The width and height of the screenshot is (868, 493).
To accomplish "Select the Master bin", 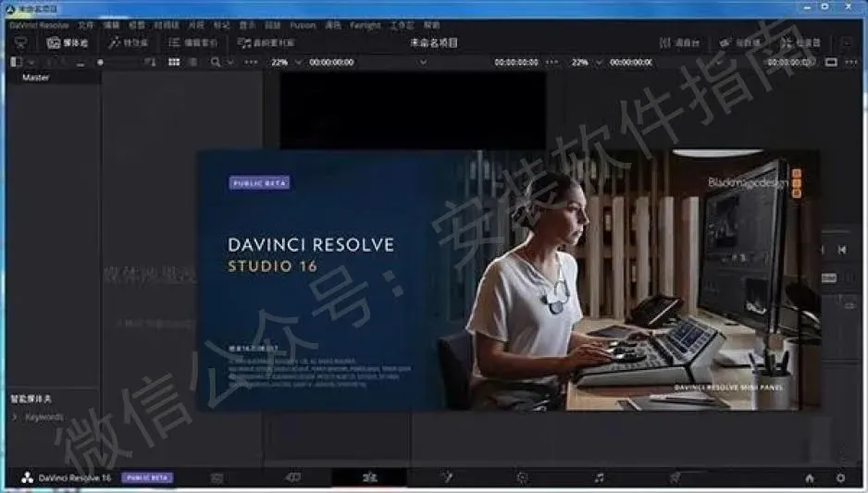I will point(35,78).
